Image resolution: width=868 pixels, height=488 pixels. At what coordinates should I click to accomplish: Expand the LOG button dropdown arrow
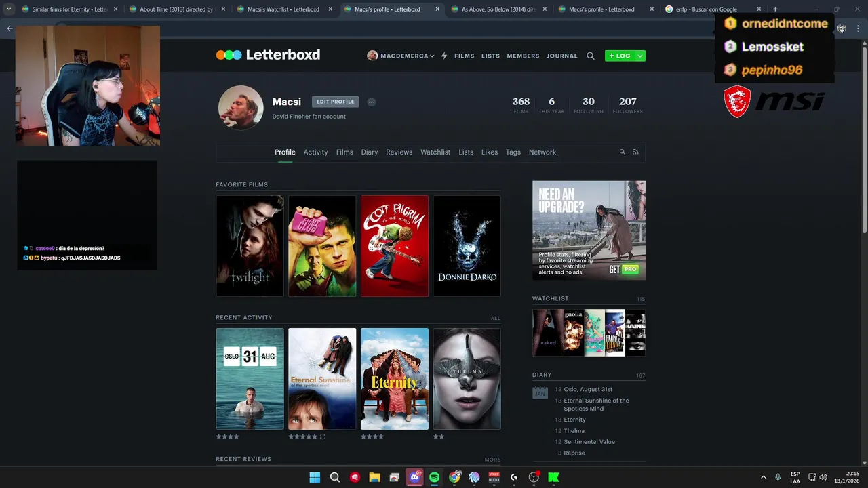tap(640, 56)
